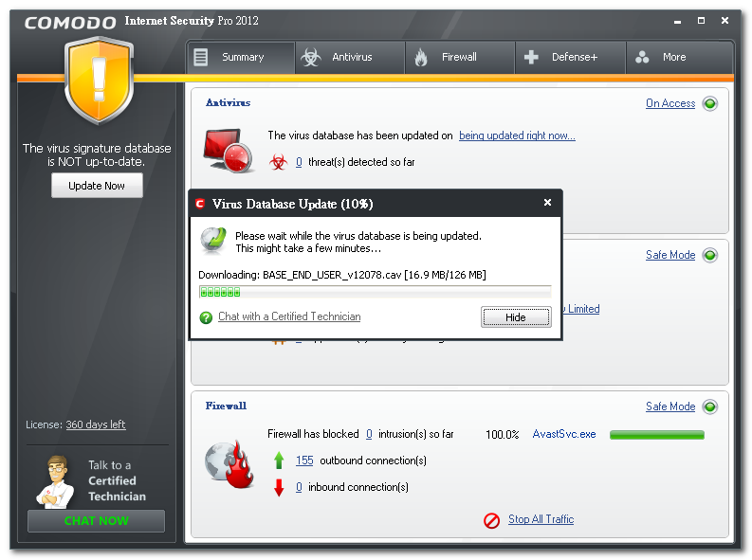Viewport: 752px width, 560px height.
Task: Click the certified technician avatar
Action: [x=57, y=481]
